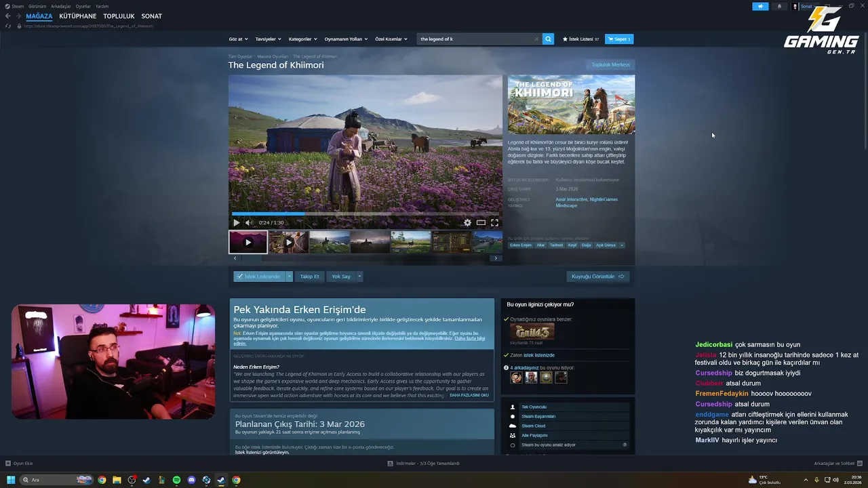Open the Steam announcements megaphone icon
This screenshot has width=868, height=488.
tap(760, 6)
